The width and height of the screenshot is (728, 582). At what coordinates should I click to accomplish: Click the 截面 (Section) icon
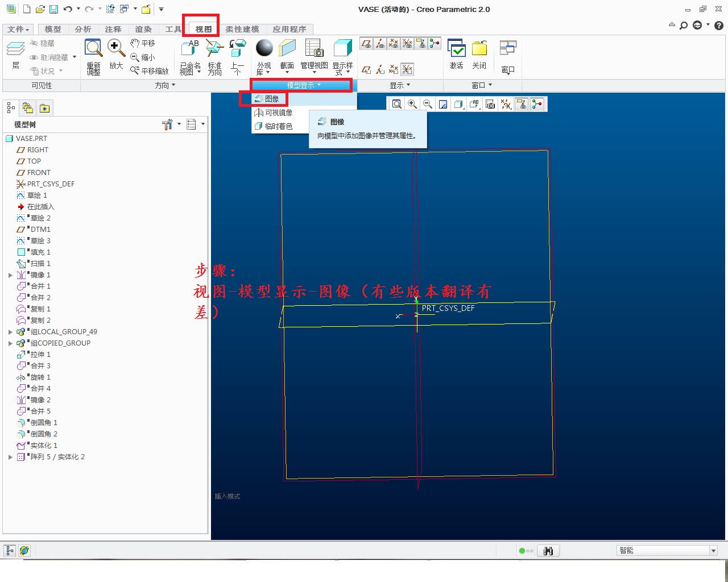click(287, 49)
